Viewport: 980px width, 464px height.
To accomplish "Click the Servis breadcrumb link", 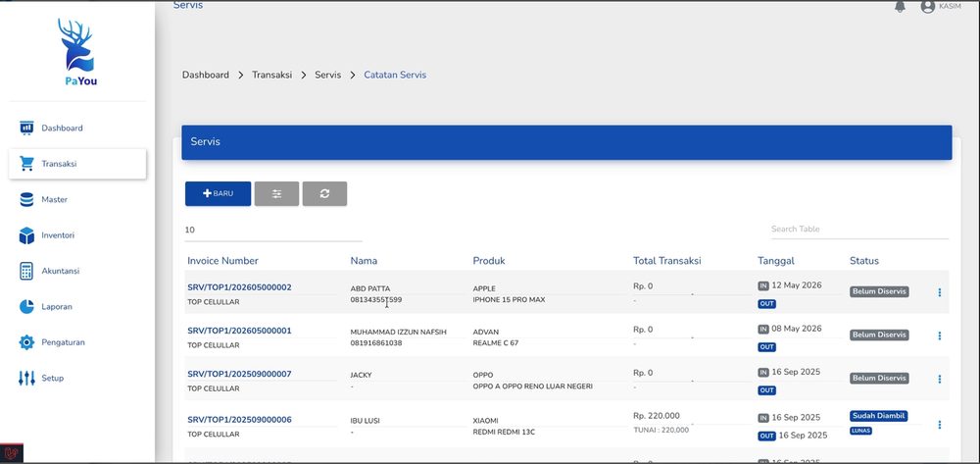I will [x=328, y=75].
